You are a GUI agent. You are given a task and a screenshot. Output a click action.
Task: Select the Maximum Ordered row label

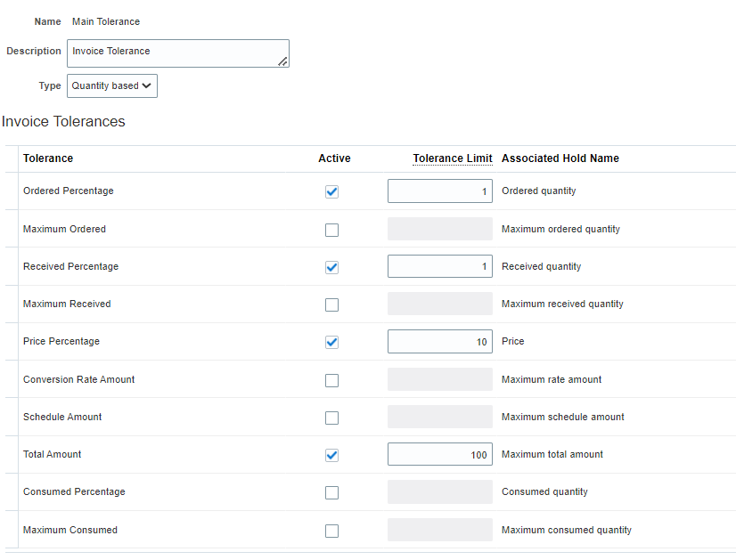pos(65,229)
